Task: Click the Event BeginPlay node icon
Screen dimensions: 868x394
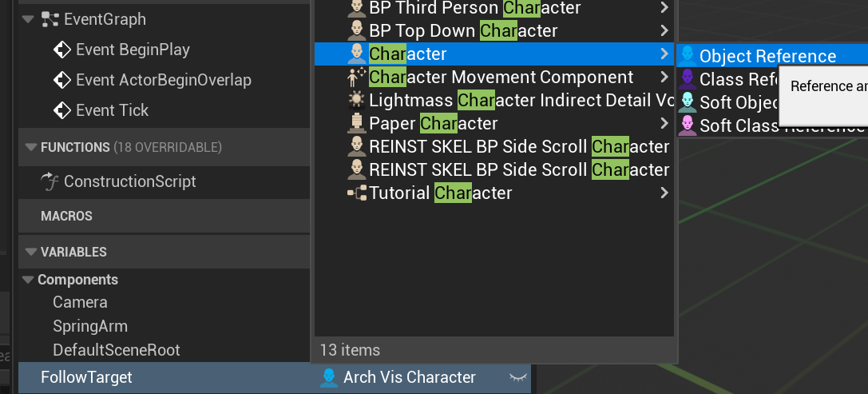Action: (62, 50)
